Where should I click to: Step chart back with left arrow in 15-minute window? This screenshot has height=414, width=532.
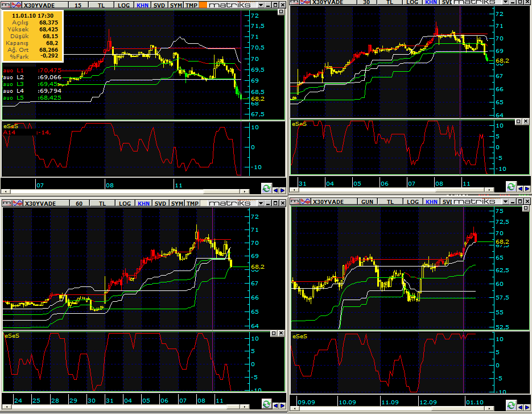coord(275,190)
